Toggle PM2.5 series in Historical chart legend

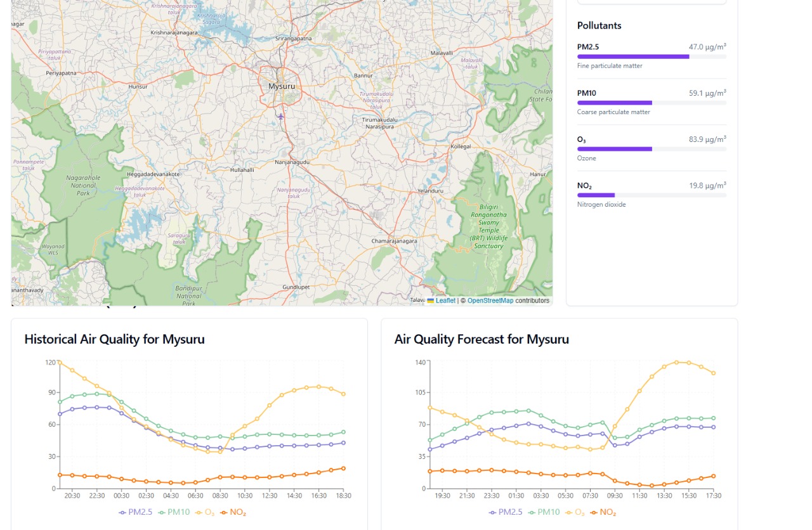(x=136, y=512)
